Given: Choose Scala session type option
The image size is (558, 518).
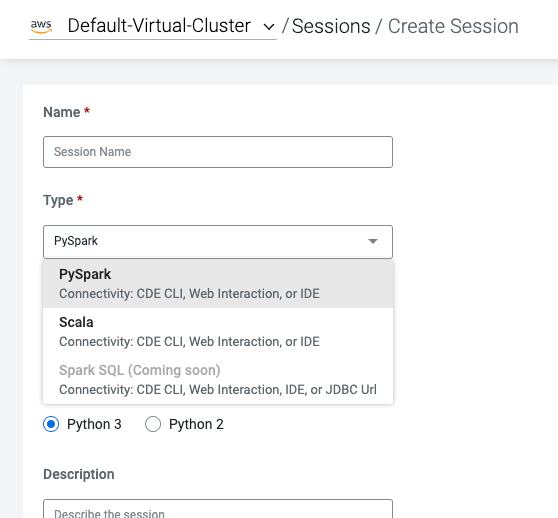Looking at the screenshot, I should 218,332.
